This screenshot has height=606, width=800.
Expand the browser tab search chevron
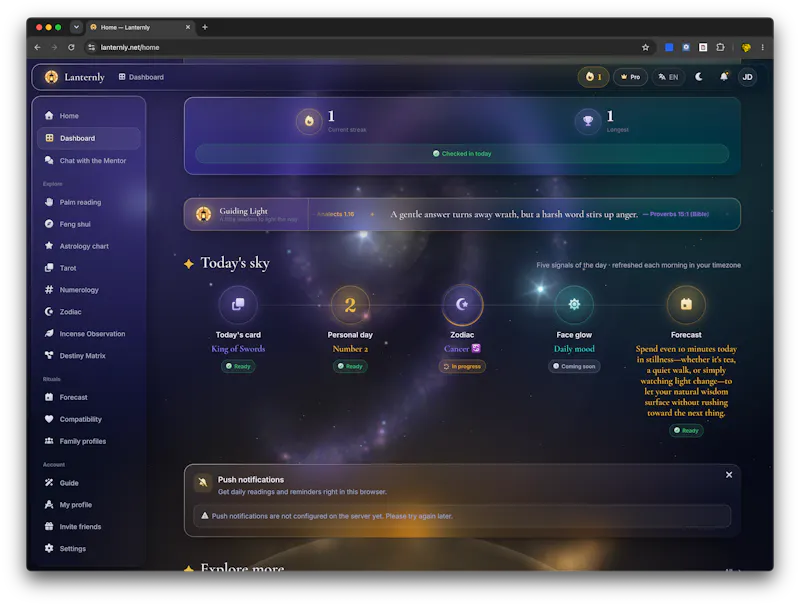tap(76, 27)
